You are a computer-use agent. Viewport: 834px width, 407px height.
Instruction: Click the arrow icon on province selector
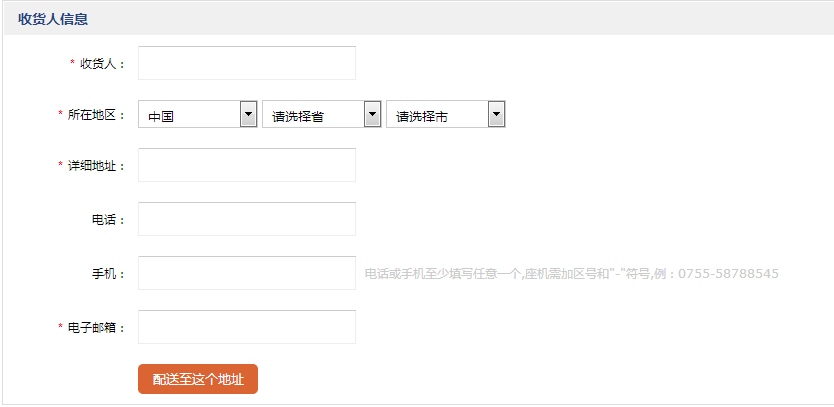(x=372, y=116)
